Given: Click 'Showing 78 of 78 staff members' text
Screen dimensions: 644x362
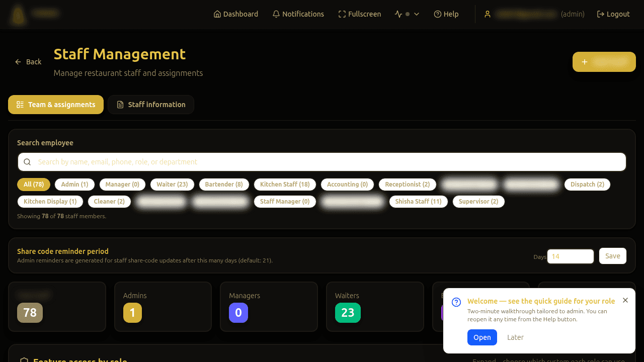Looking at the screenshot, I should tap(62, 216).
